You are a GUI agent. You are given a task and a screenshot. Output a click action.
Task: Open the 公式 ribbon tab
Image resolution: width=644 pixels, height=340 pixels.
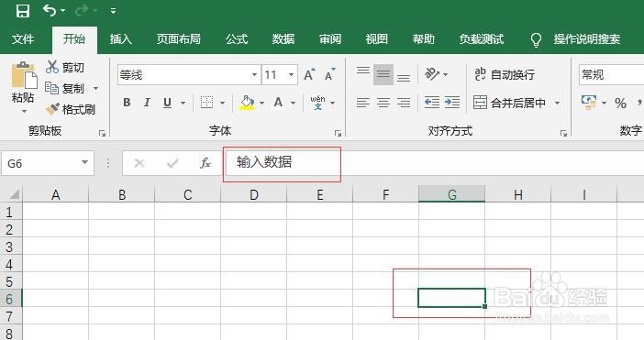pyautogui.click(x=237, y=39)
